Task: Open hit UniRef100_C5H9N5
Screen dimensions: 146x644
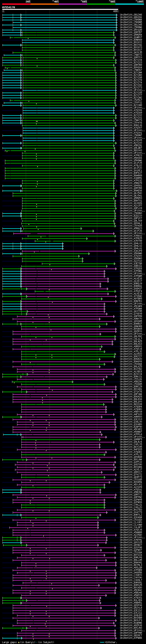Action: (x=131, y=22)
